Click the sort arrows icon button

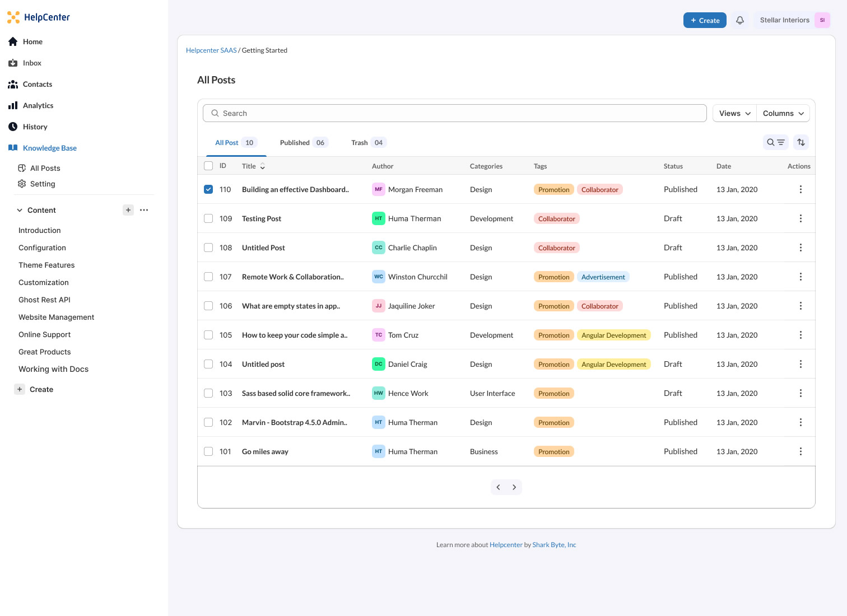tap(801, 142)
